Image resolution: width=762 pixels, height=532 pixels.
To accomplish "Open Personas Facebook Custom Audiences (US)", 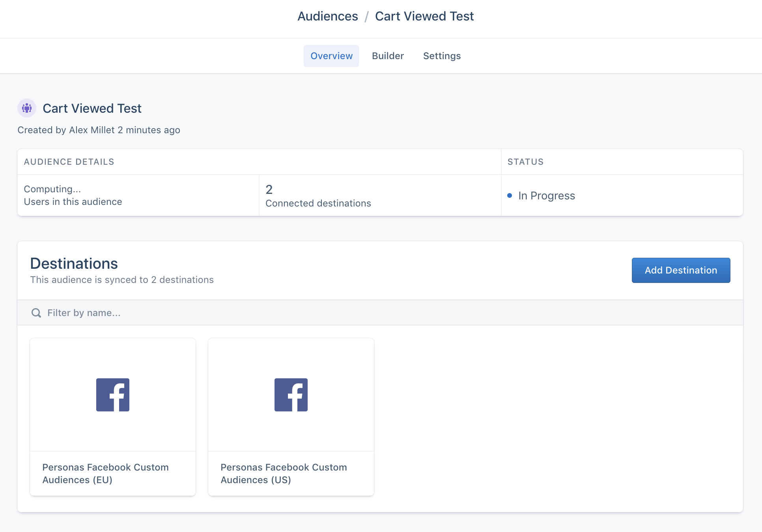I will coord(291,417).
